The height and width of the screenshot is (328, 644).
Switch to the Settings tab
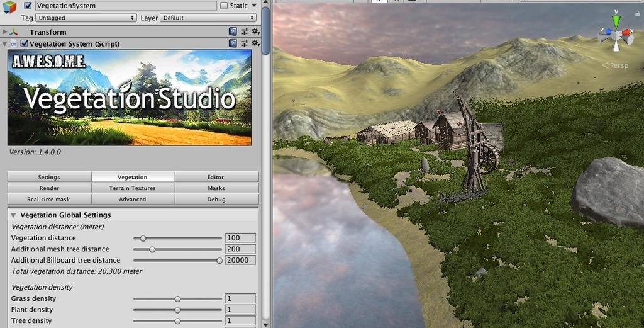[49, 177]
